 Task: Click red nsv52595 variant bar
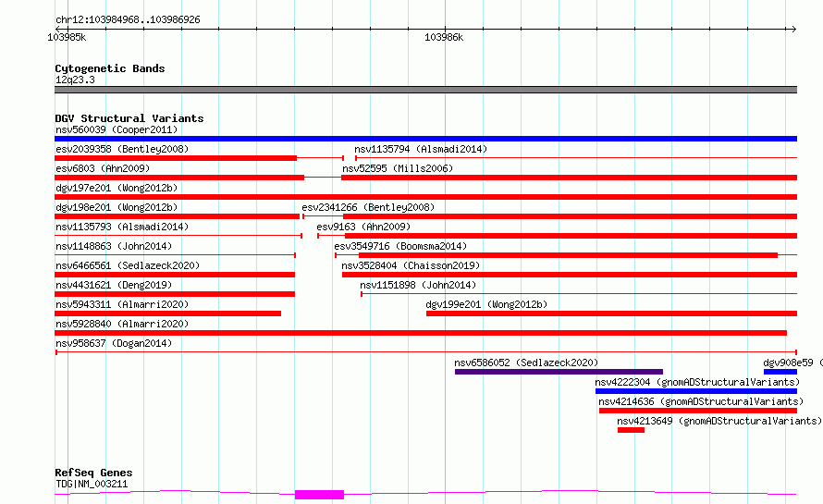click(569, 178)
